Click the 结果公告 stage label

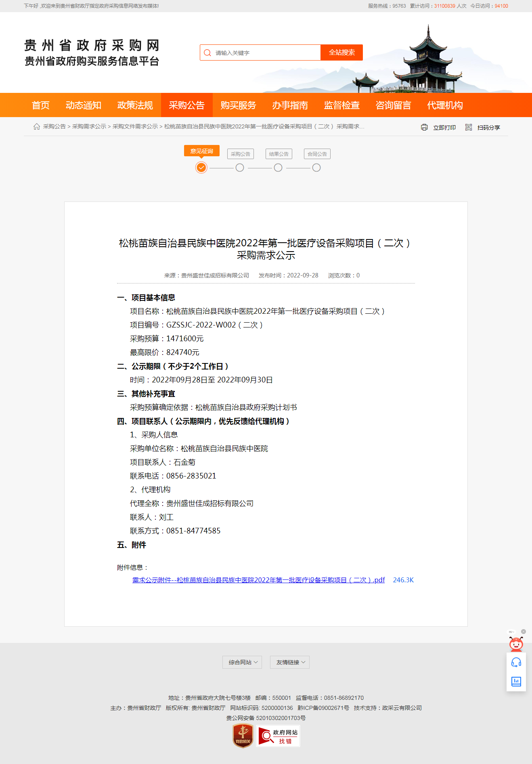[x=279, y=154]
